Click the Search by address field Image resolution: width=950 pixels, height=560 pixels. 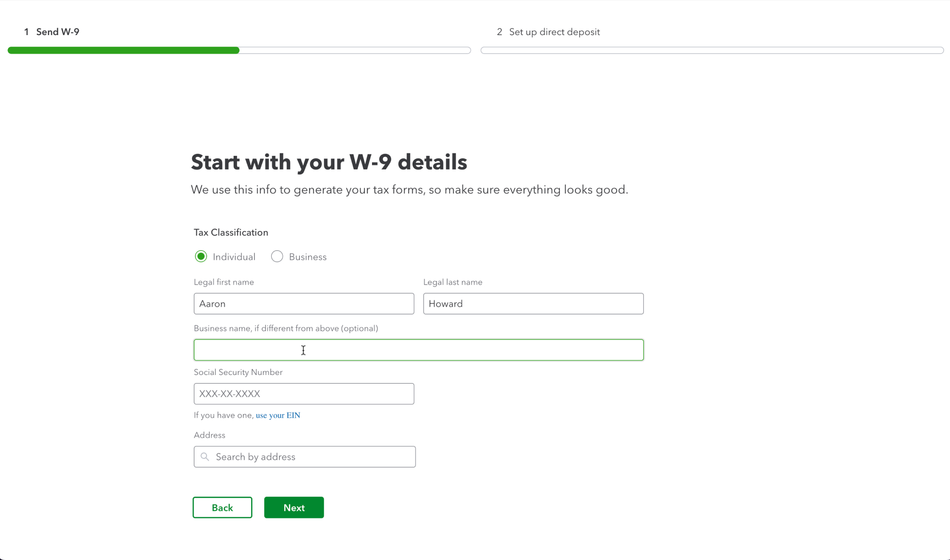311,457
